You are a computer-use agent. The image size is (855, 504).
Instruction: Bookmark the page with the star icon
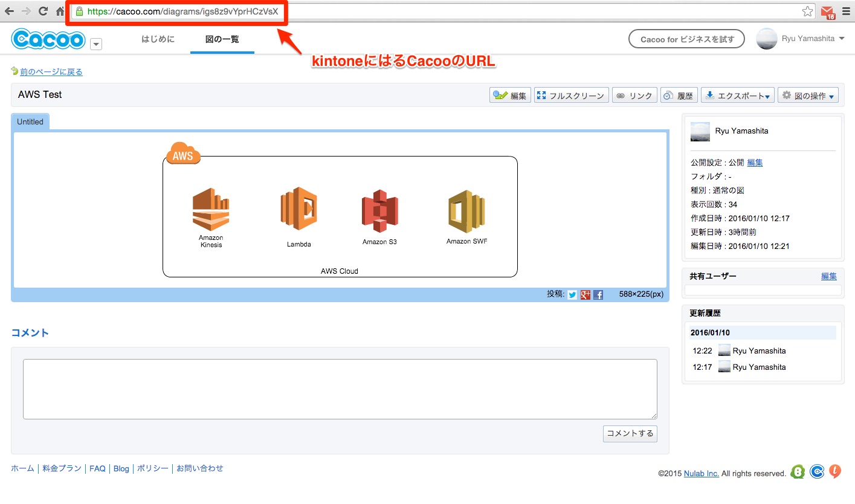(807, 11)
